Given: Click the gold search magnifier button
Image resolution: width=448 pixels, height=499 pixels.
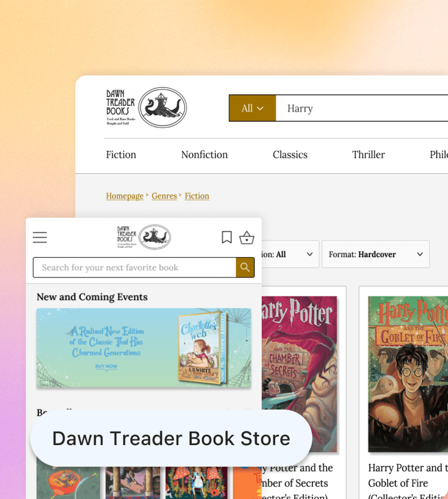Looking at the screenshot, I should (245, 267).
